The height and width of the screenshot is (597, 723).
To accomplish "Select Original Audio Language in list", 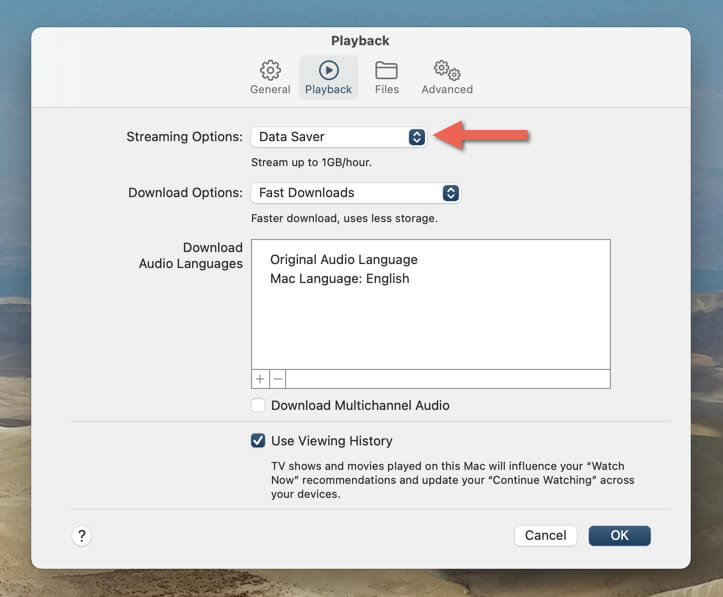I will 344,260.
